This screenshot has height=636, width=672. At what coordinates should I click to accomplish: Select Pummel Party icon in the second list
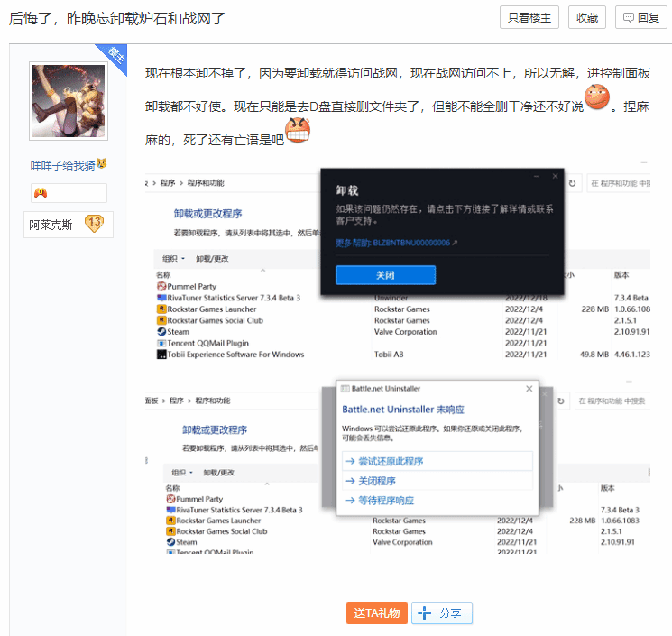(x=170, y=499)
